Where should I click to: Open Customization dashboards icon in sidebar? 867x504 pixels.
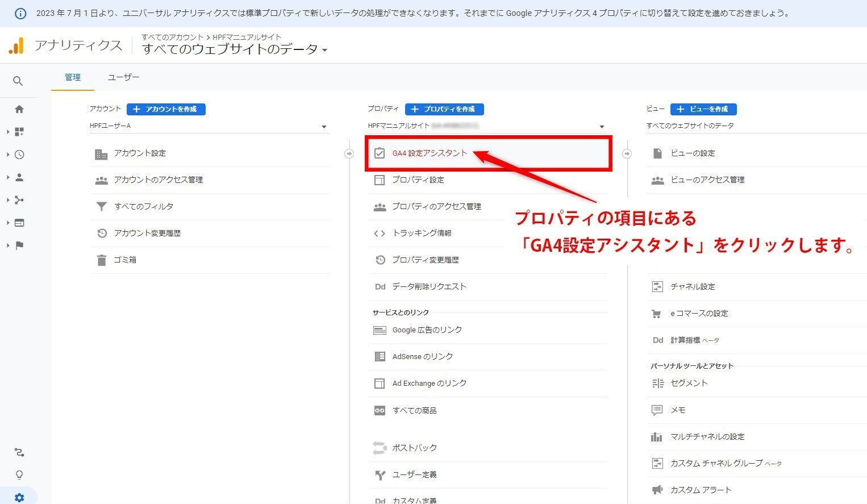tap(19, 132)
